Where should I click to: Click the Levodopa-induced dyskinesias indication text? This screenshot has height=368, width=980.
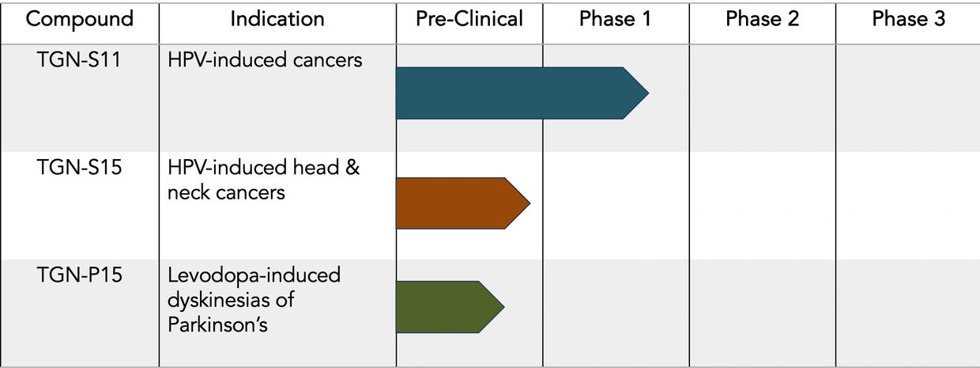tap(254, 299)
